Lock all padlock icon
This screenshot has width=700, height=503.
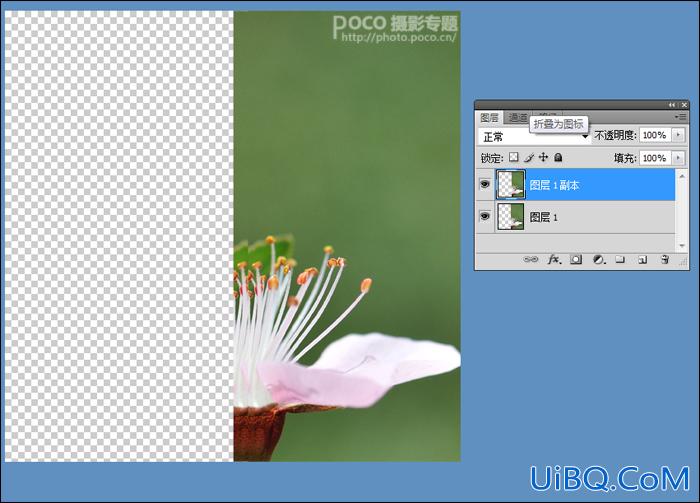pos(558,157)
